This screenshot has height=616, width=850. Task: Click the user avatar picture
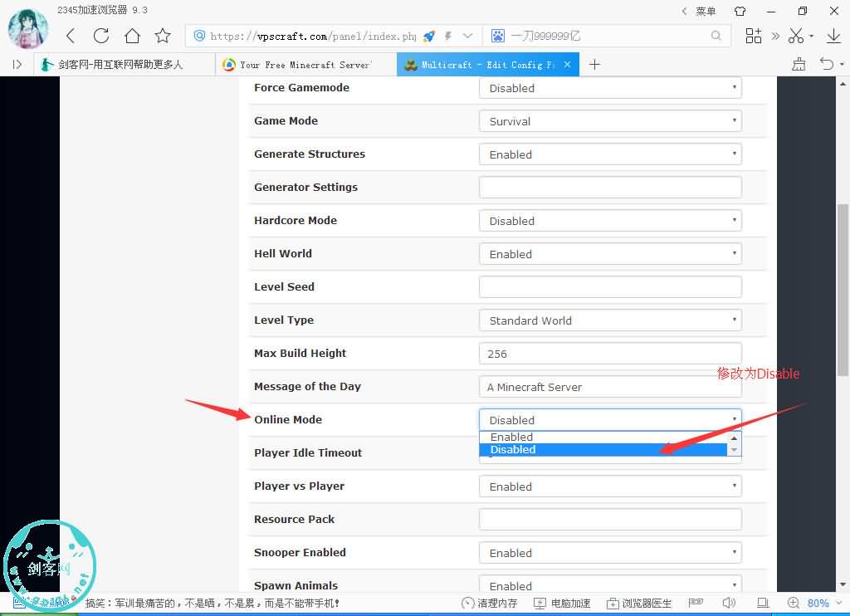coord(28,28)
